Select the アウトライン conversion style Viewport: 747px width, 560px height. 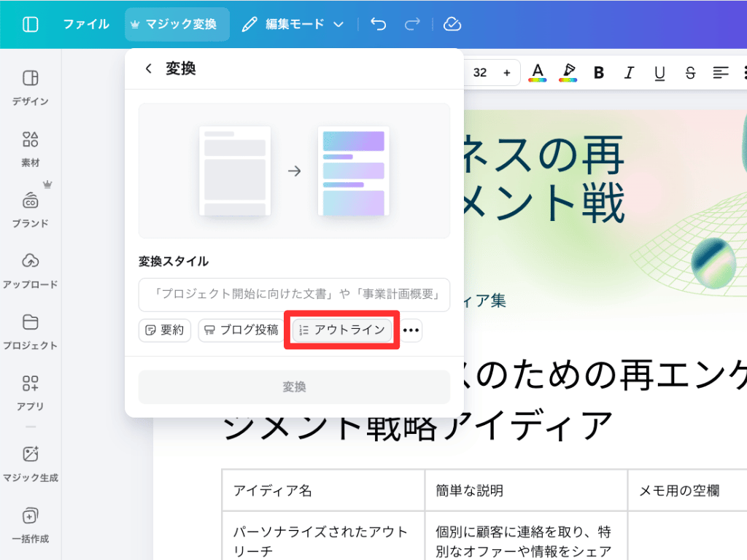(x=341, y=330)
